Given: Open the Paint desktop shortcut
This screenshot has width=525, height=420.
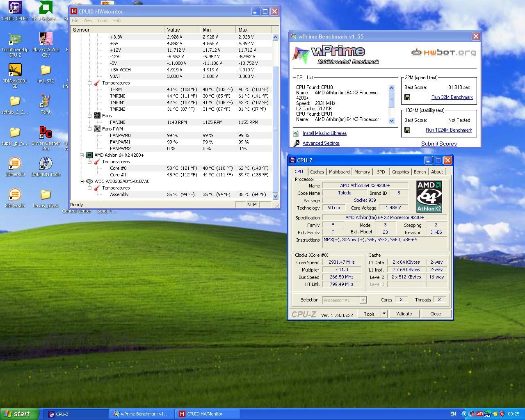Looking at the screenshot, I should (x=46, y=102).
